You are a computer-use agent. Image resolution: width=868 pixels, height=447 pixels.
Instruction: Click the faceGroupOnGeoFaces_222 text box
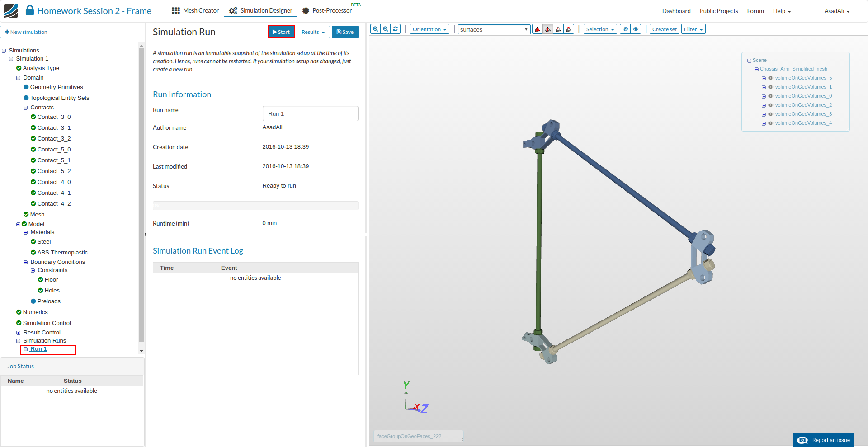[x=418, y=436]
